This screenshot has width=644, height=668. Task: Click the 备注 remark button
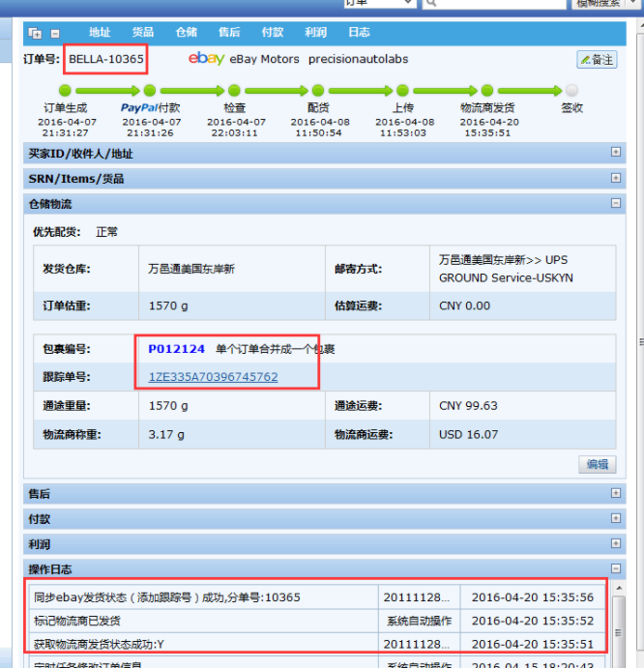(x=597, y=60)
